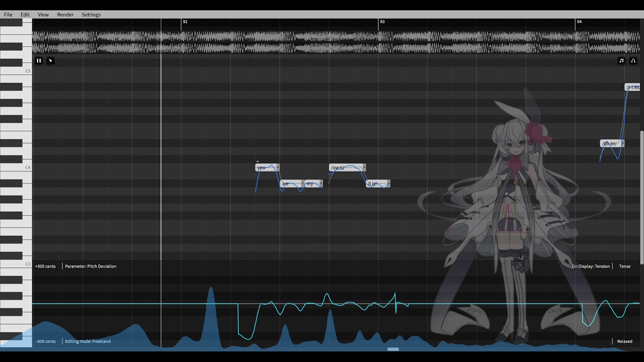Screen dimensions: 644x362
Task: Click arrow handle on the "/l iy/" note
Action: (388, 184)
